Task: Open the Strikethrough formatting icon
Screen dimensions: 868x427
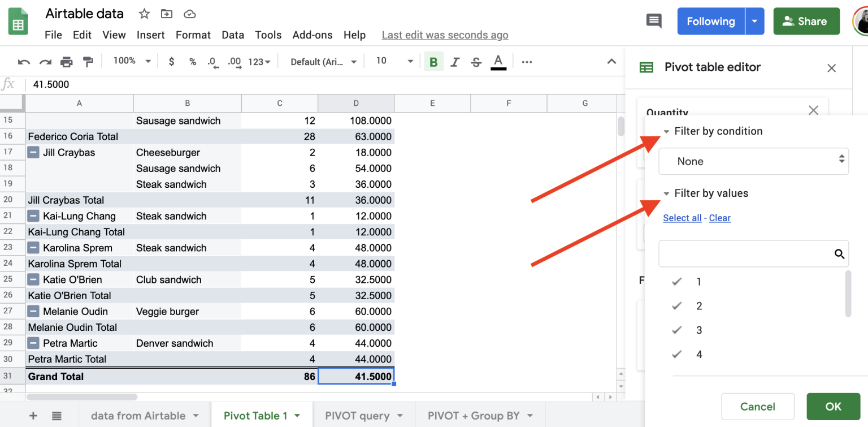Action: [x=477, y=62]
